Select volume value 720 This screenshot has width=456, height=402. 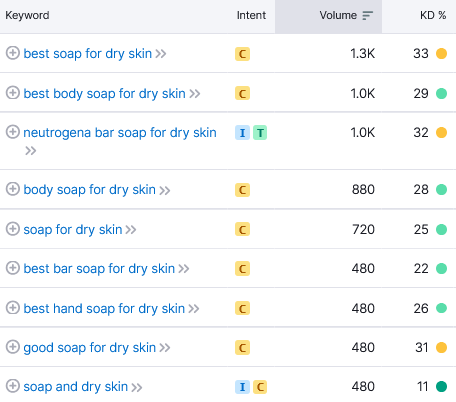pos(363,230)
